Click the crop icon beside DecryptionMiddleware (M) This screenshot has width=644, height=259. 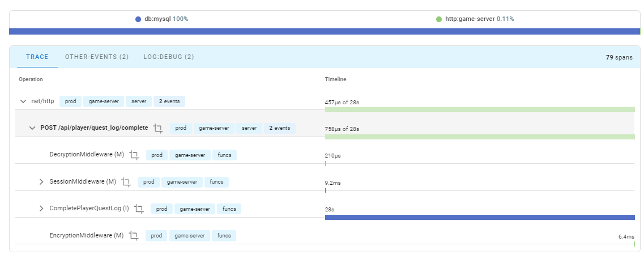click(134, 155)
